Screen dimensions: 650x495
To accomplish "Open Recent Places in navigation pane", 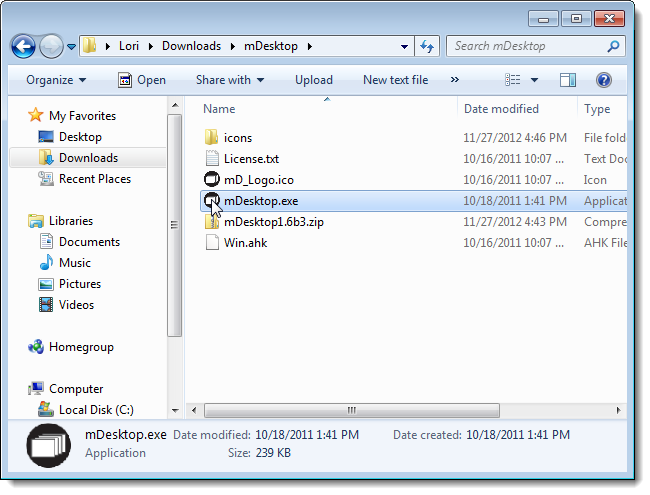I will point(95,179).
